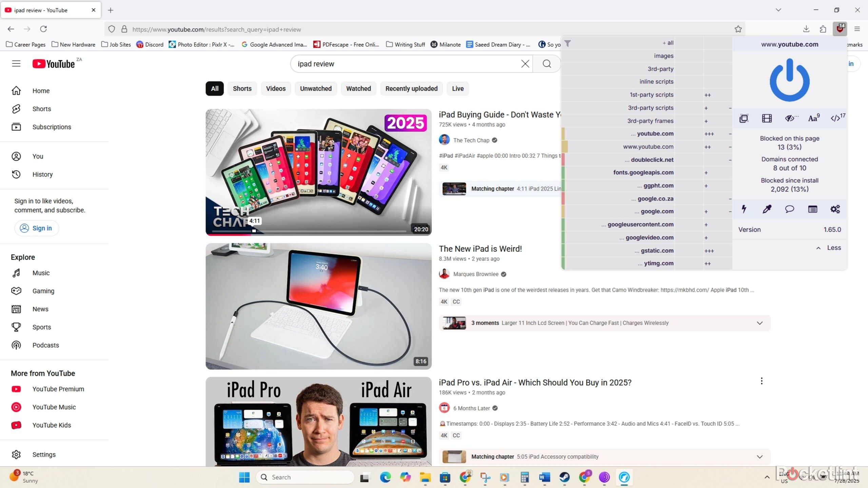The width and height of the screenshot is (868, 488).
Task: Show hidden system tray icons
Action: [767, 477]
